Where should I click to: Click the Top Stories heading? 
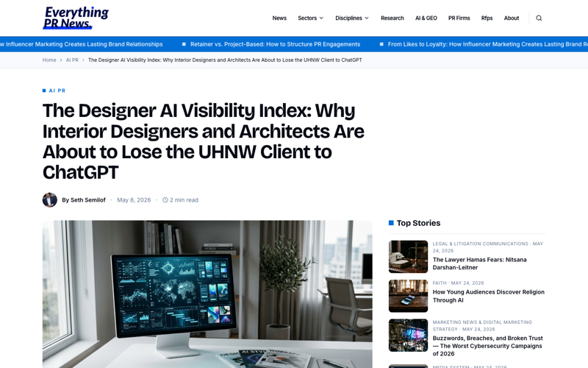click(418, 223)
